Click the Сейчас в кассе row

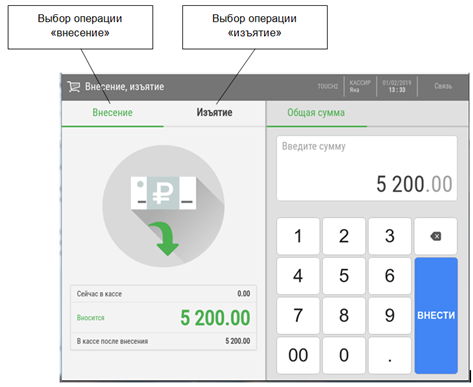[x=163, y=294]
